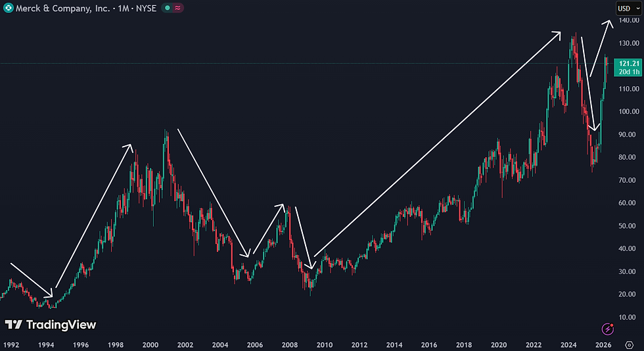Click the green market status dot

point(167,8)
